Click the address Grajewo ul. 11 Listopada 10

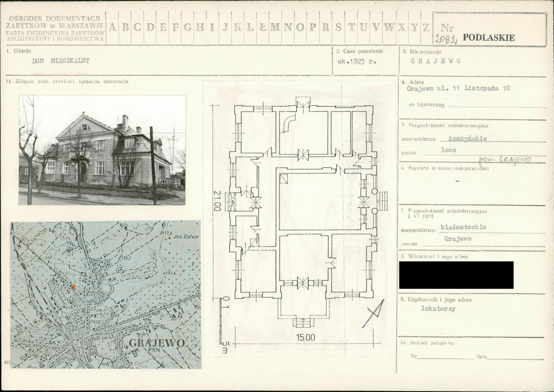pos(458,88)
